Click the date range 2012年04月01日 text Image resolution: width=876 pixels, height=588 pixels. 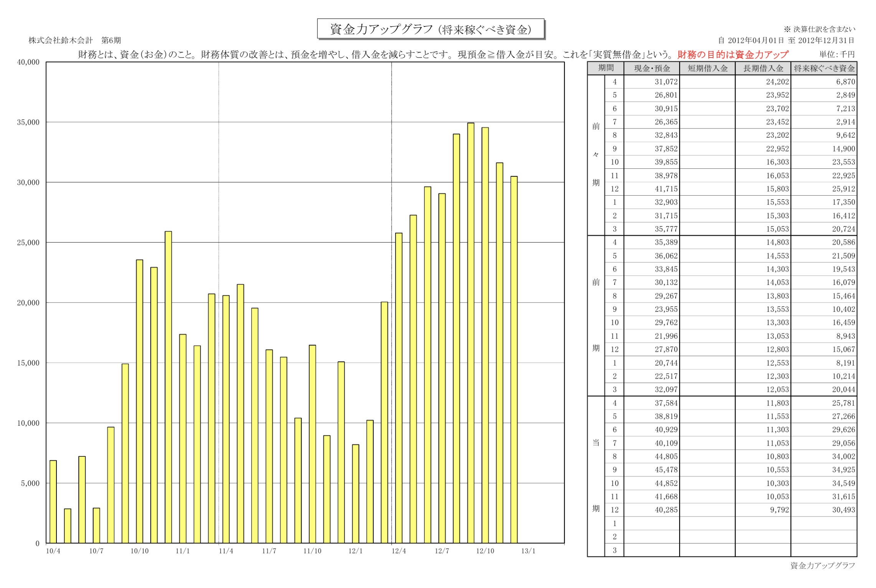(756, 40)
